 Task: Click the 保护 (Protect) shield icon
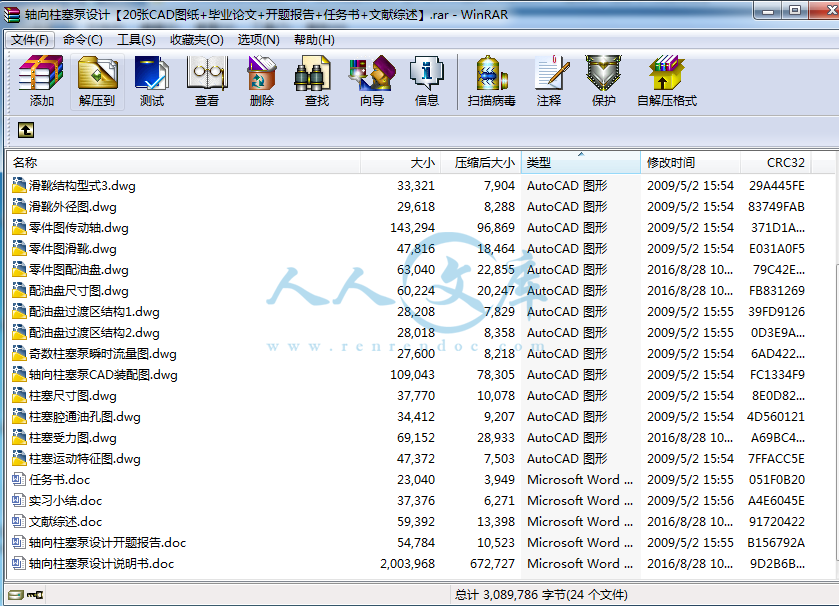pos(604,73)
